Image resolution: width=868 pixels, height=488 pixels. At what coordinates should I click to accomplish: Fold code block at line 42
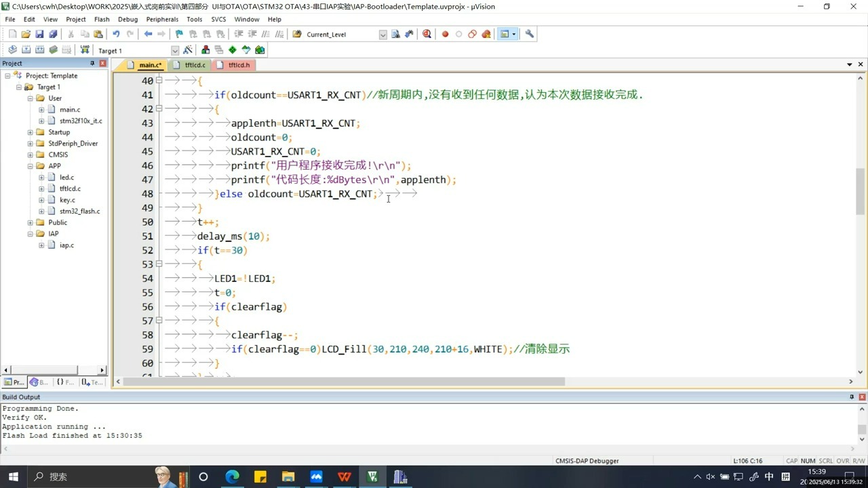pos(159,108)
